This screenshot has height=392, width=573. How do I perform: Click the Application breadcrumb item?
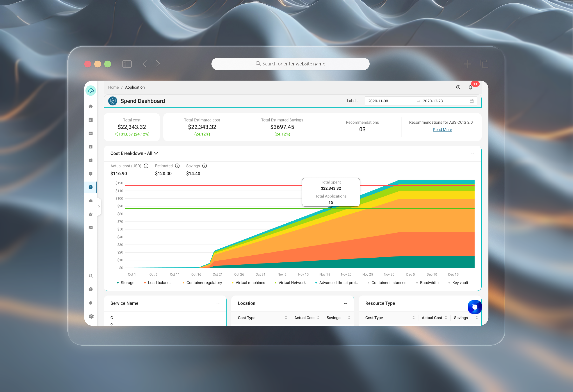click(135, 87)
